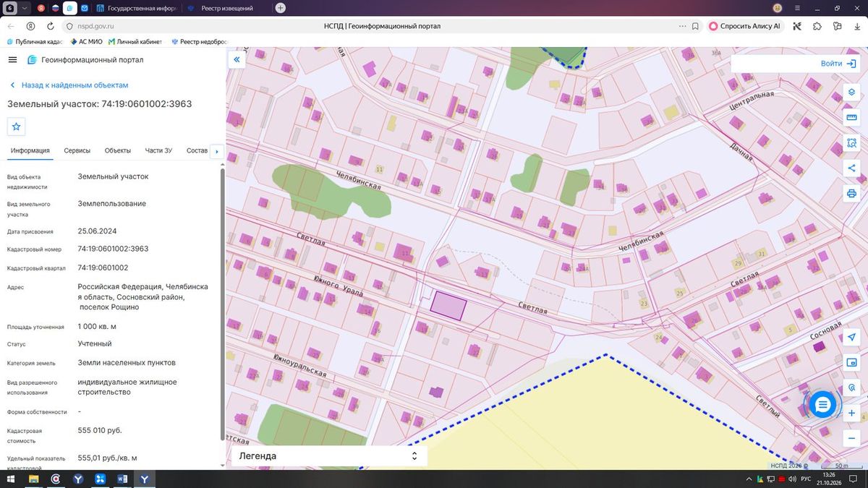The height and width of the screenshot is (488, 868).
Task: Click the Войти login button
Action: [838, 64]
